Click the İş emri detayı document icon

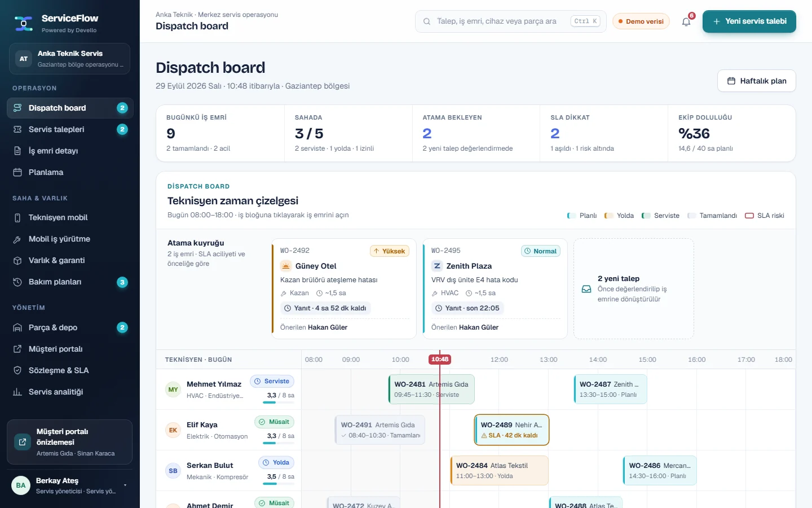click(x=17, y=151)
